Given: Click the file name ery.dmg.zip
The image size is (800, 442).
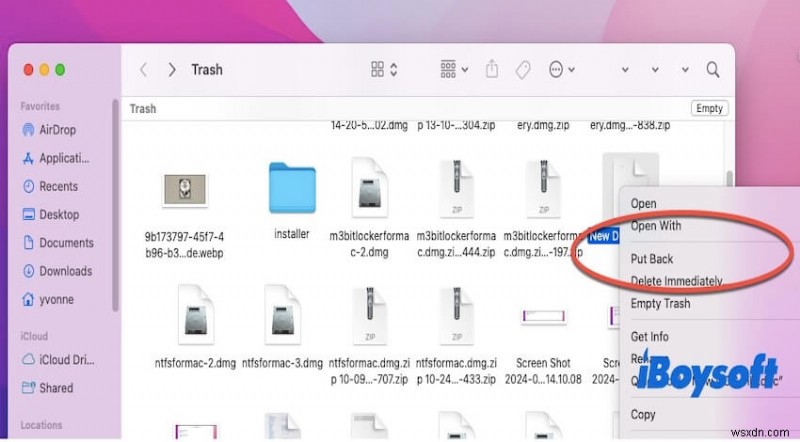Looking at the screenshot, I should (x=543, y=125).
